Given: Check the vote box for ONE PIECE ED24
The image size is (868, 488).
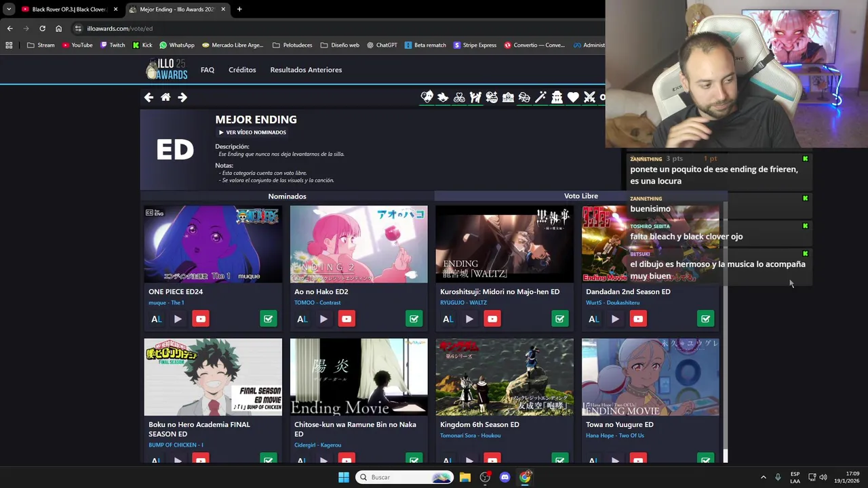Looking at the screenshot, I should point(269,319).
